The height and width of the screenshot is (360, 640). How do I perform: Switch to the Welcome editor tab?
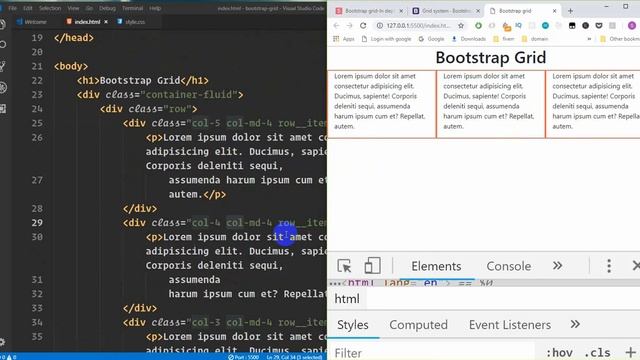tap(32, 22)
